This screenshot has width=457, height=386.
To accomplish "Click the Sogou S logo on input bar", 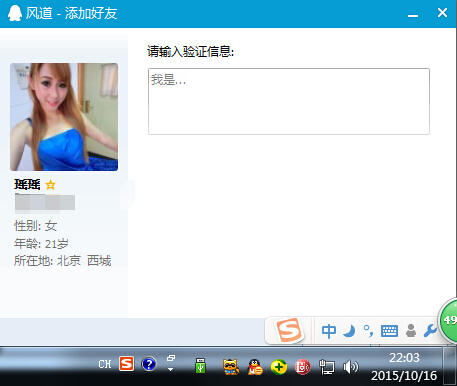I will tap(289, 330).
